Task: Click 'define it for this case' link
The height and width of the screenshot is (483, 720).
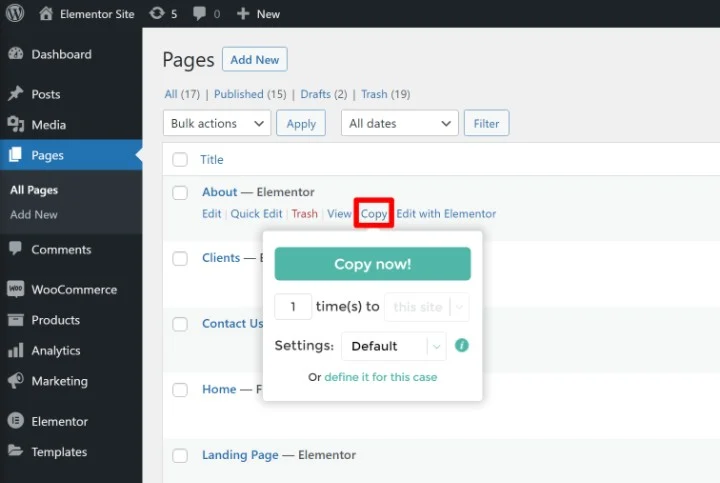Action: point(381,377)
